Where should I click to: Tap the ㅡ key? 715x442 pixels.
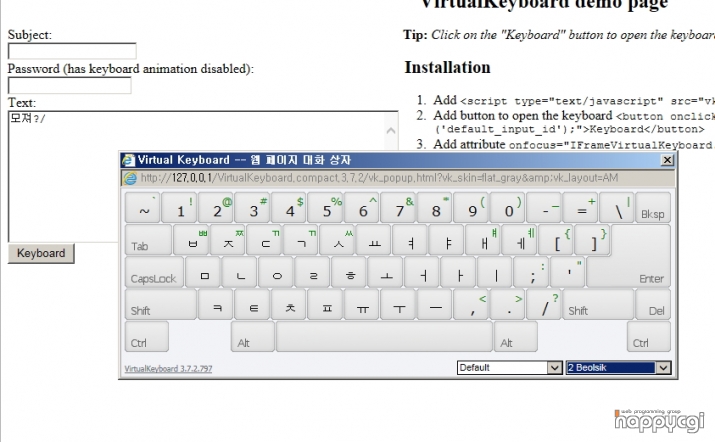[435, 304]
